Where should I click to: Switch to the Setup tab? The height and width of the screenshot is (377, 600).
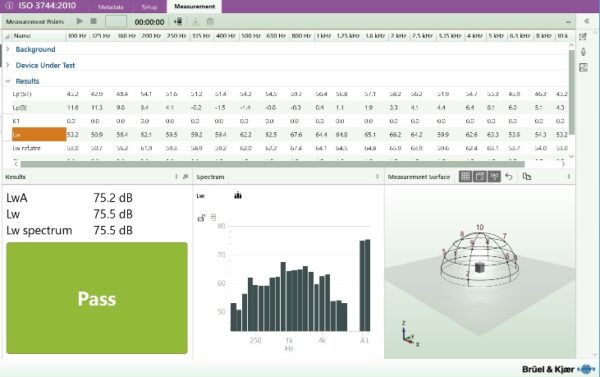149,7
